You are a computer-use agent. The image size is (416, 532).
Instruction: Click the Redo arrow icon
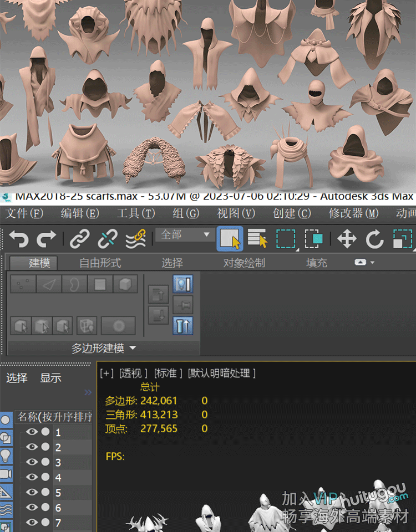click(47, 239)
